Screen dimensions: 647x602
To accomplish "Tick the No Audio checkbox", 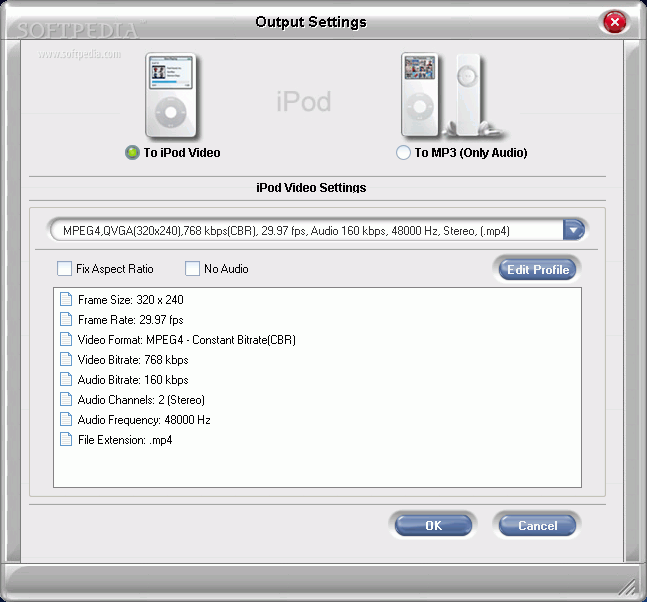I will 192,269.
